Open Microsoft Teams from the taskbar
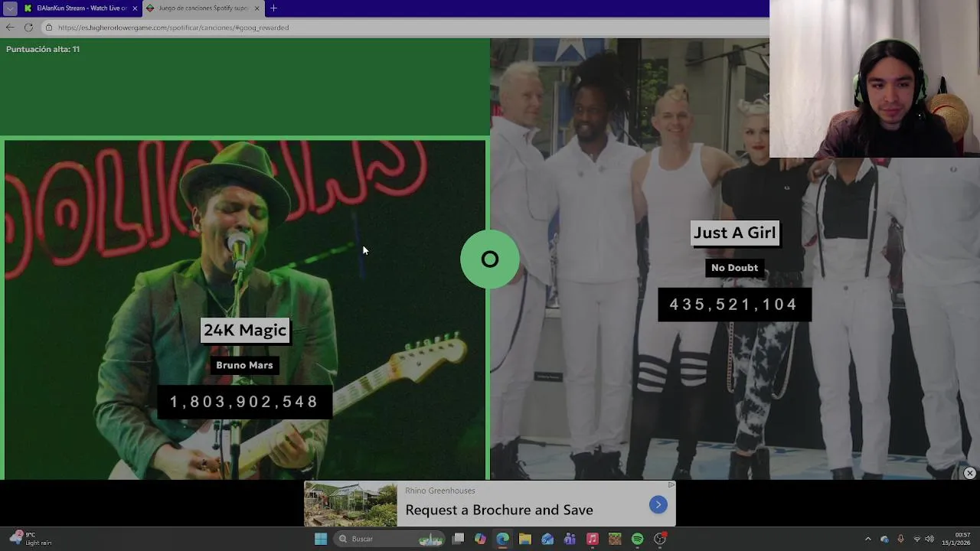 (x=570, y=539)
